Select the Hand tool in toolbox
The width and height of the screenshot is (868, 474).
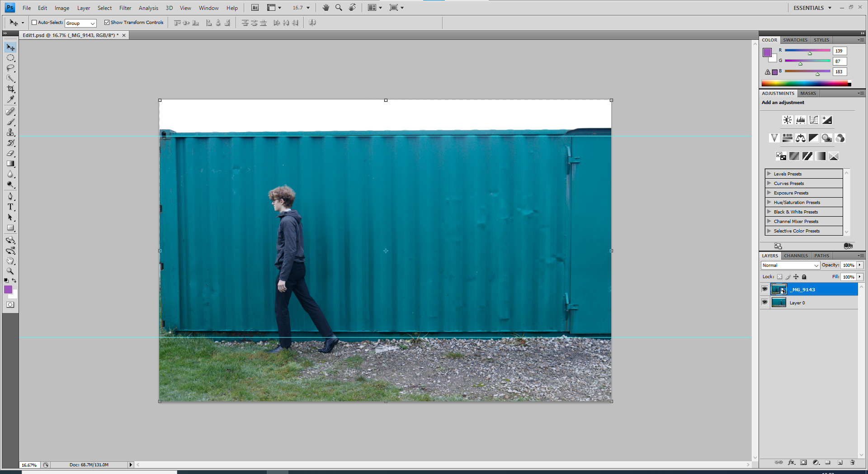[x=10, y=261]
